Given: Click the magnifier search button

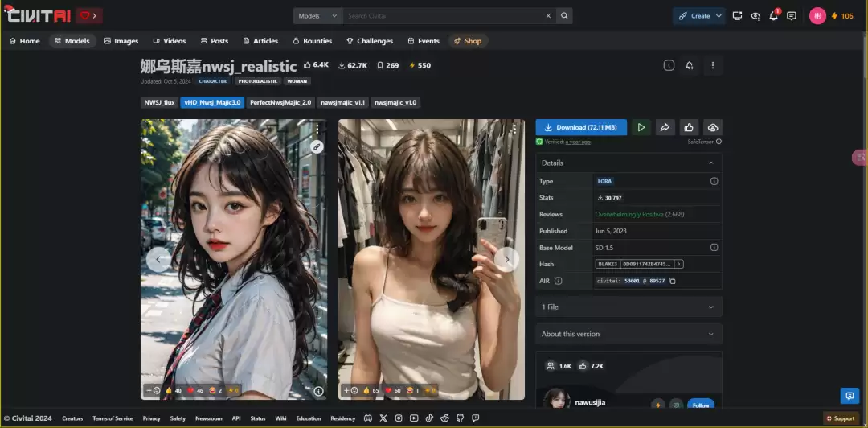Looking at the screenshot, I should tap(565, 16).
